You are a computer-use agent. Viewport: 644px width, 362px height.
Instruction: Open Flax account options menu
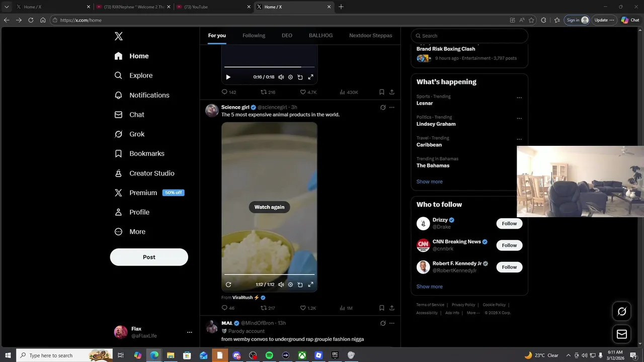point(189,332)
